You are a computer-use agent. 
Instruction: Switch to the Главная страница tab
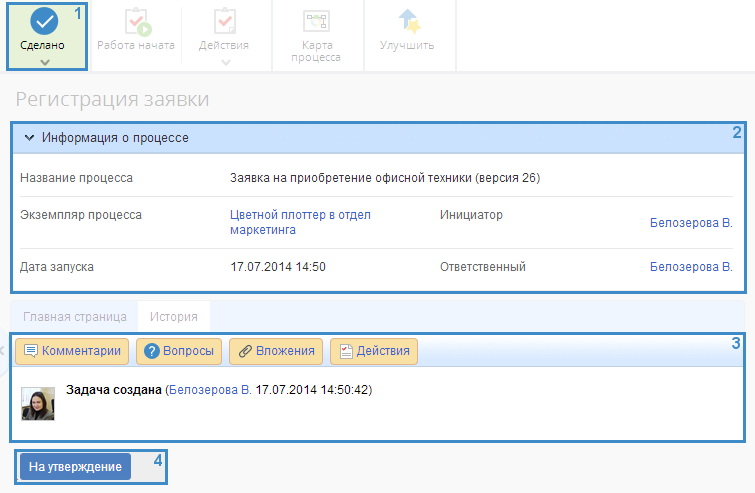75,317
